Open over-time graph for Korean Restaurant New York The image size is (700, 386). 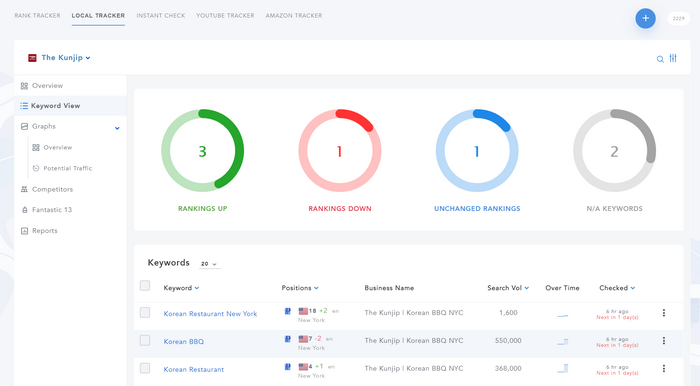[x=562, y=315]
